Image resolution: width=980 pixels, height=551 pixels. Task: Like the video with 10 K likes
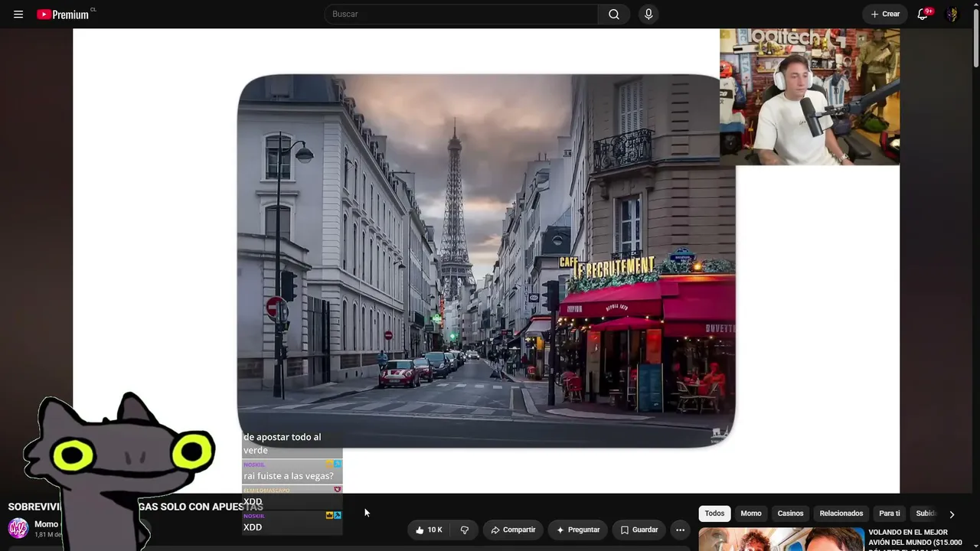click(x=429, y=530)
